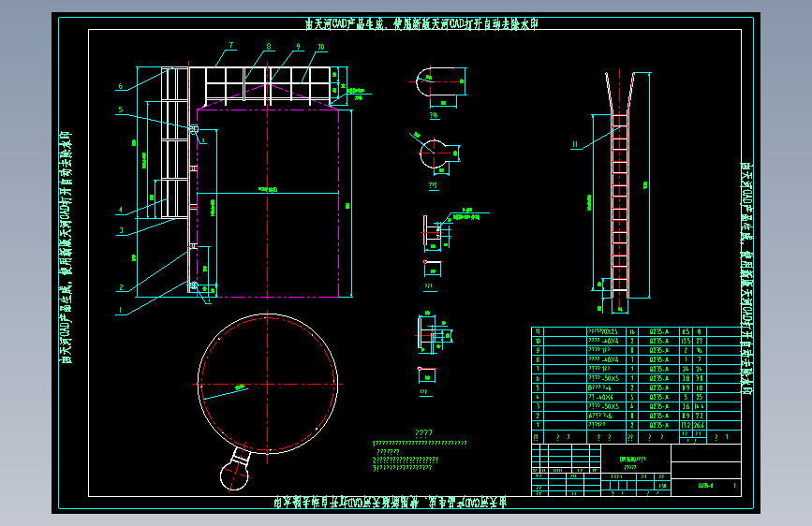This screenshot has height=526, width=812.
Task: Click the '-50X5' cell in parts list row 3
Action: click(x=603, y=406)
